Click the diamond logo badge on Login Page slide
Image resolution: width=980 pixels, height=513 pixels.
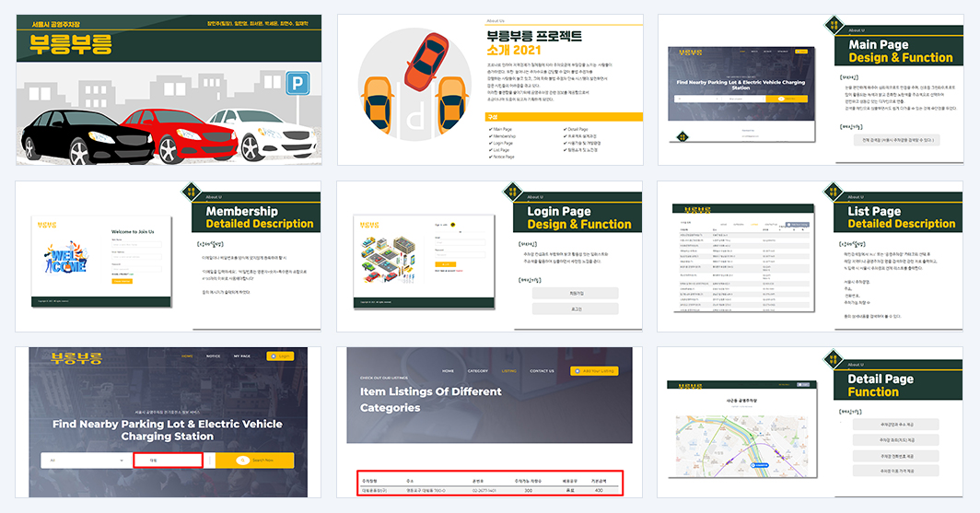512,192
